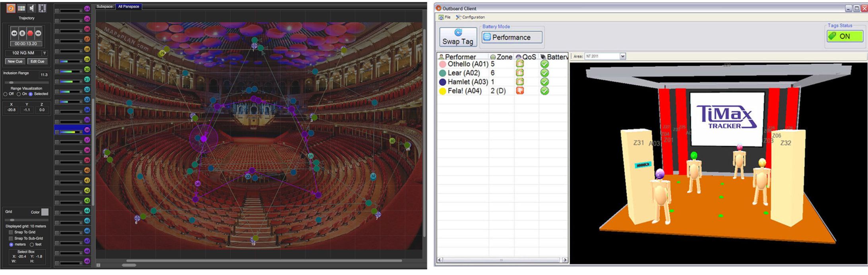The height and width of the screenshot is (275, 868).
Task: Set Range Visualization to Off
Action: pyautogui.click(x=6, y=94)
